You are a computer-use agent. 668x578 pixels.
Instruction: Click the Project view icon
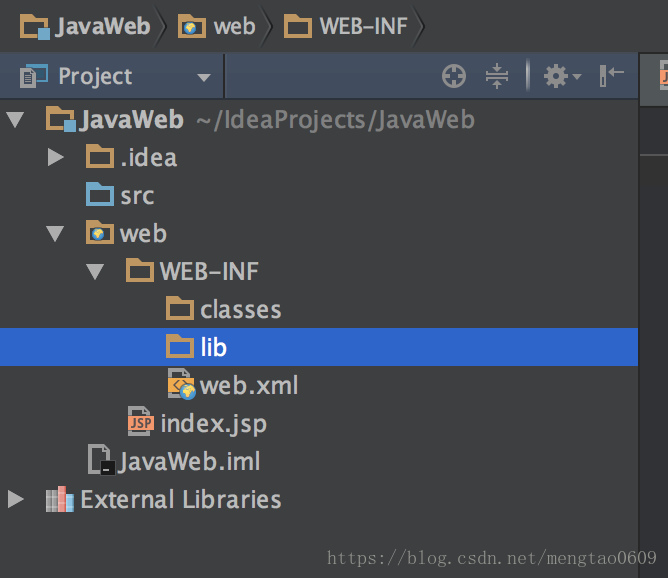[34, 76]
